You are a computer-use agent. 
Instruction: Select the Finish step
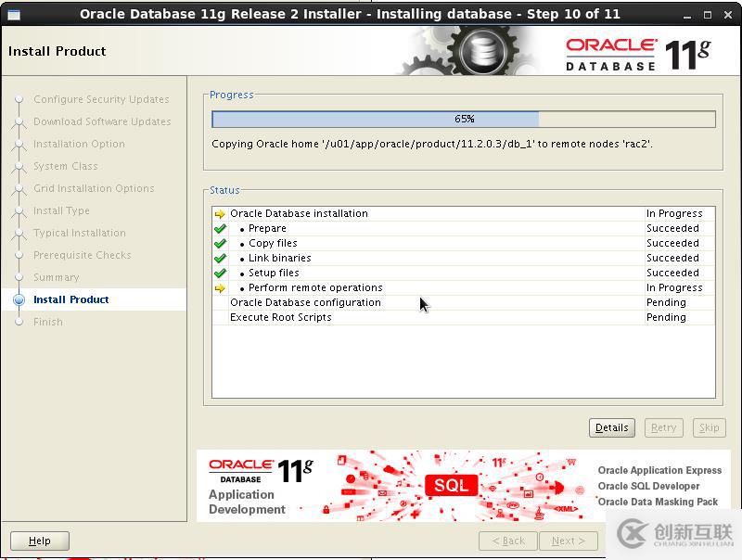click(48, 322)
